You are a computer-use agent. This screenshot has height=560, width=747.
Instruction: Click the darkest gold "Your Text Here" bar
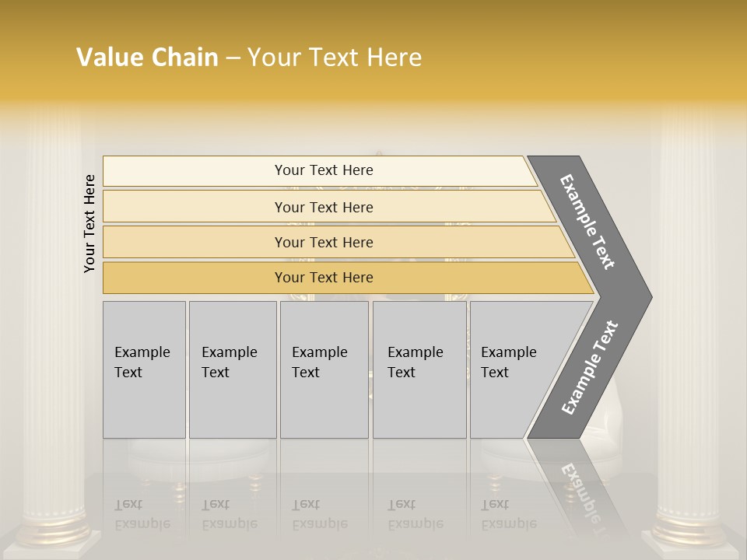pos(324,278)
